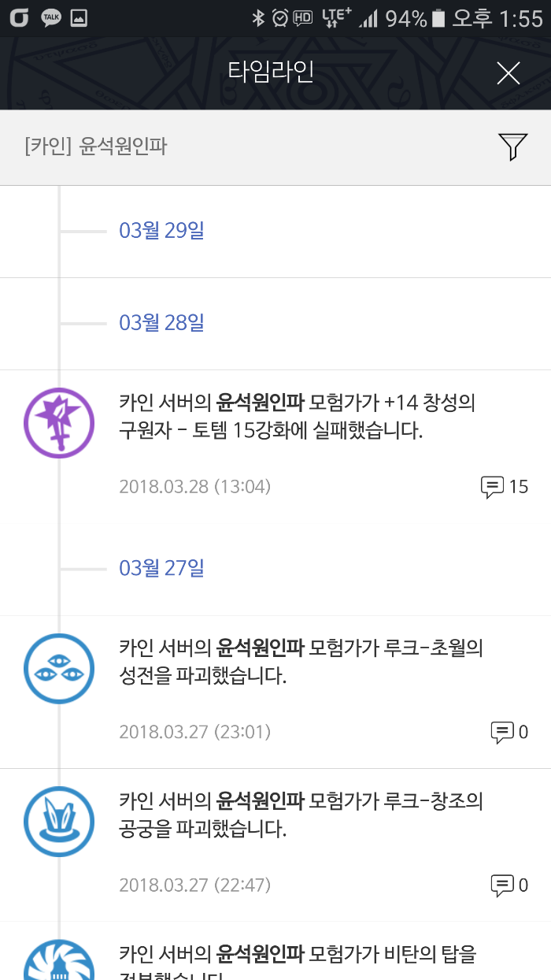This screenshot has width=551, height=980.
Task: Tap the three-eyes Luke raid badge
Action: pyautogui.click(x=59, y=668)
